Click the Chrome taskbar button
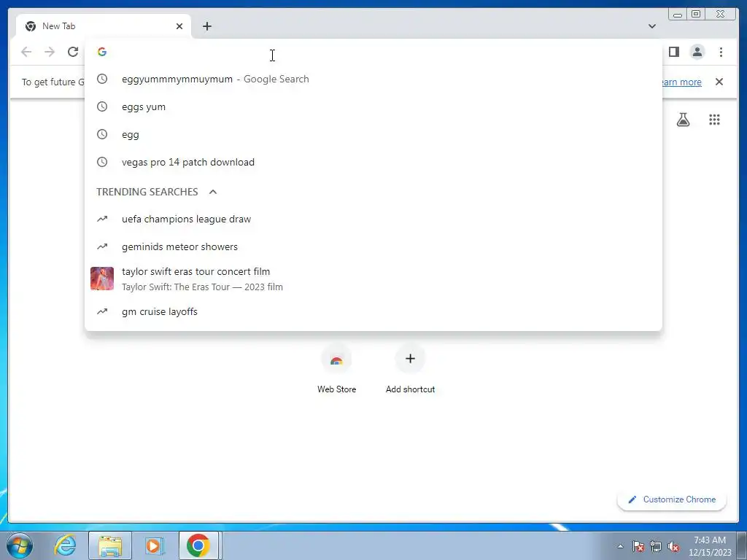747x560 pixels. point(198,545)
